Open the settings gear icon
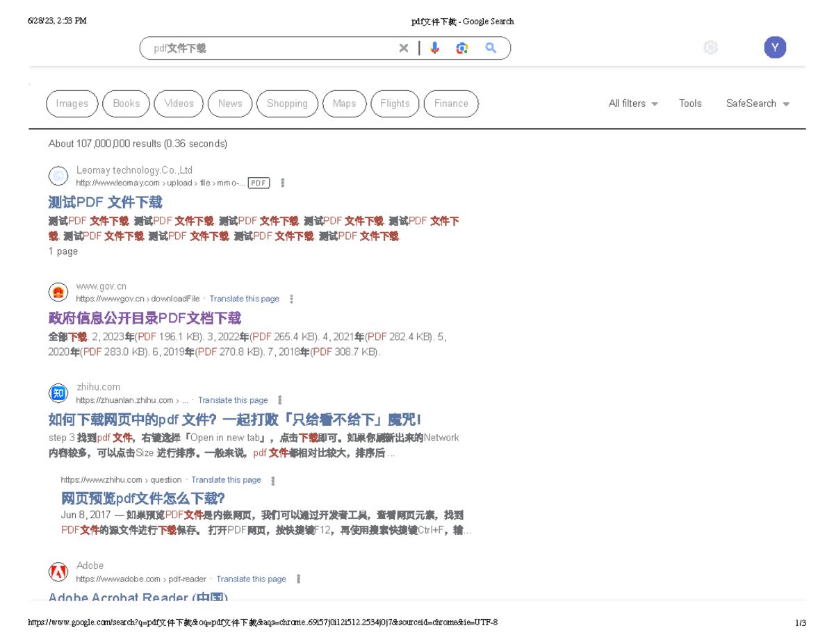Screen dimensions: 834x644 (x=710, y=47)
